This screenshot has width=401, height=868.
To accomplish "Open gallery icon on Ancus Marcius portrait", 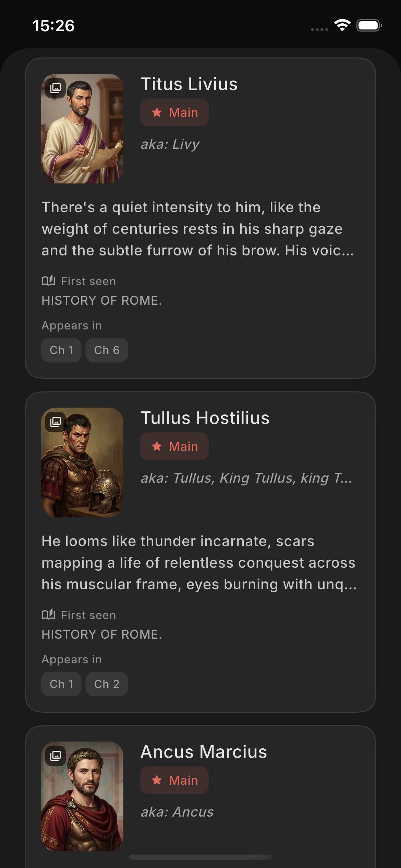I will [56, 756].
